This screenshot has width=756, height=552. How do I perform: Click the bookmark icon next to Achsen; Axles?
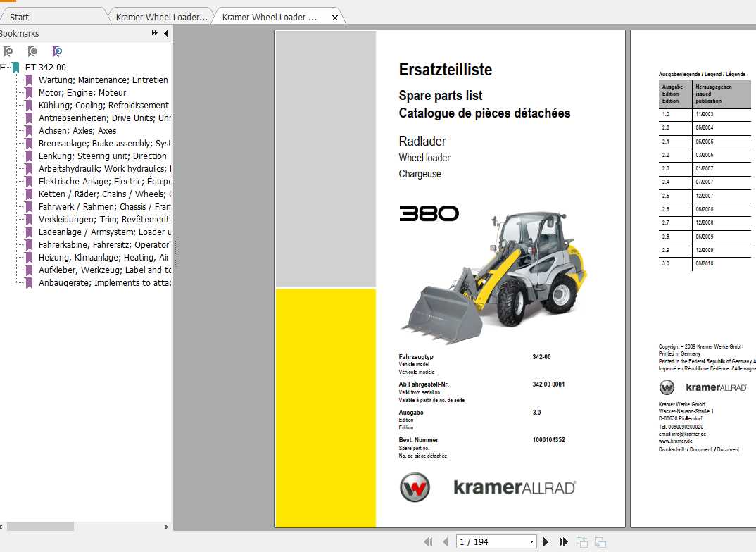pyautogui.click(x=29, y=131)
